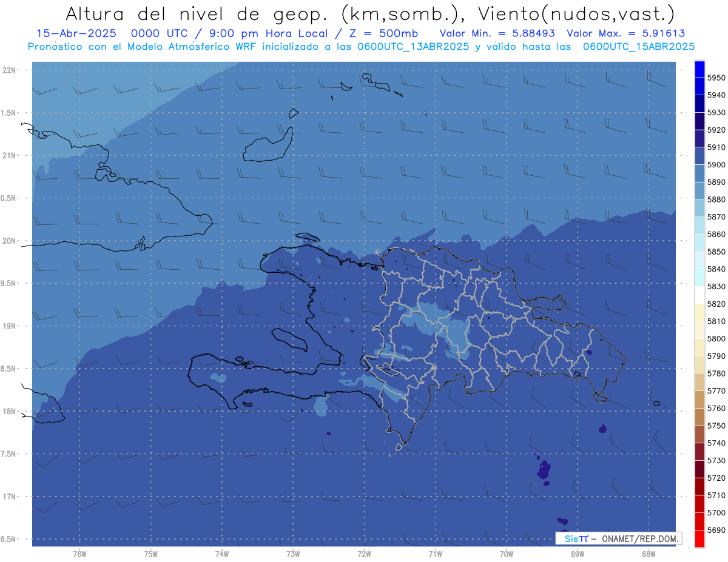Pick the bright blue swatch above 5950
This screenshot has height=562, width=728.
699,69
